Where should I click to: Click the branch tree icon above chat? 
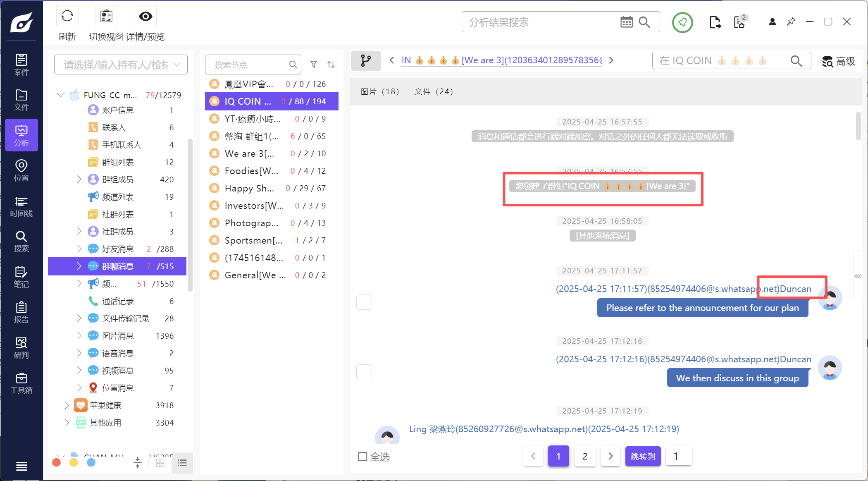coord(366,61)
